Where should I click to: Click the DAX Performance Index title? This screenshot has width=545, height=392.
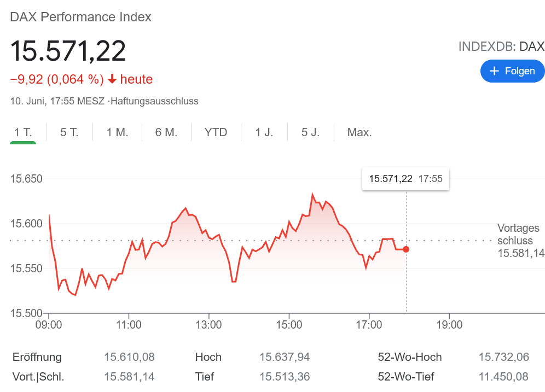point(81,17)
